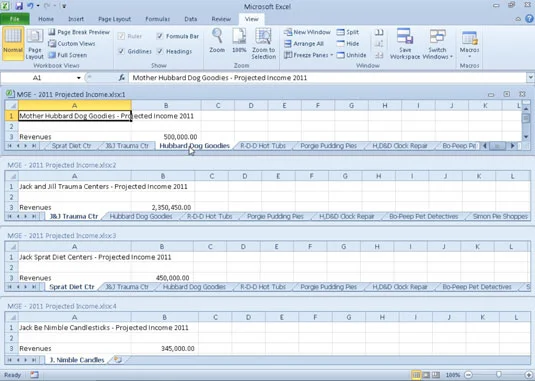Enter Full Screen view
The image size is (535, 381).
(x=68, y=55)
